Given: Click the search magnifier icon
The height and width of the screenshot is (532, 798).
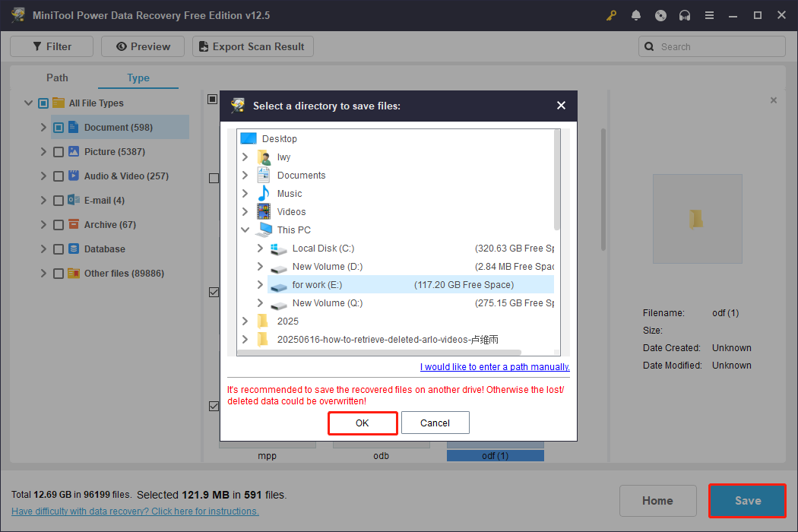Looking at the screenshot, I should [x=649, y=46].
